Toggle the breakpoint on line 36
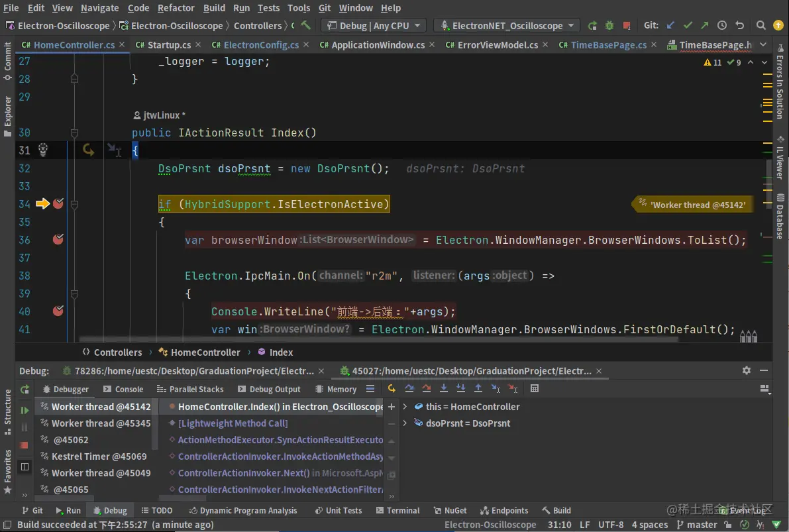The width and height of the screenshot is (789, 532). 58,239
